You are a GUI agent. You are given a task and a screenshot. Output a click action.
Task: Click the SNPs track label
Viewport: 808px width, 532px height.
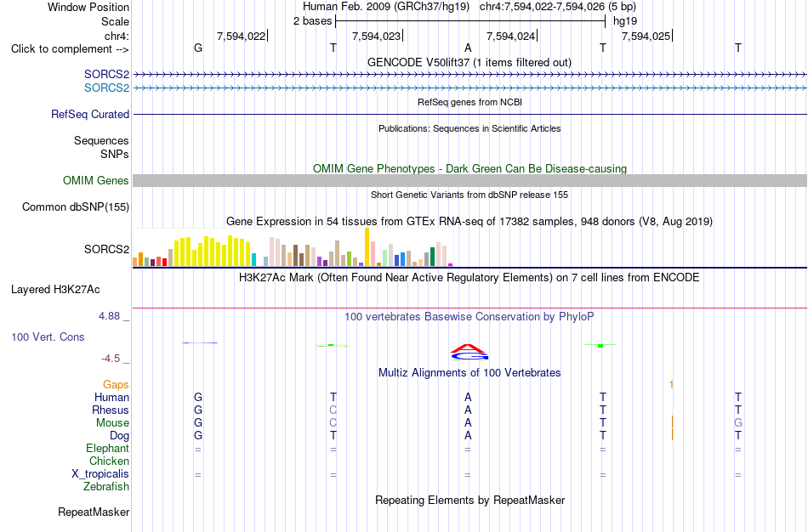[x=115, y=154]
